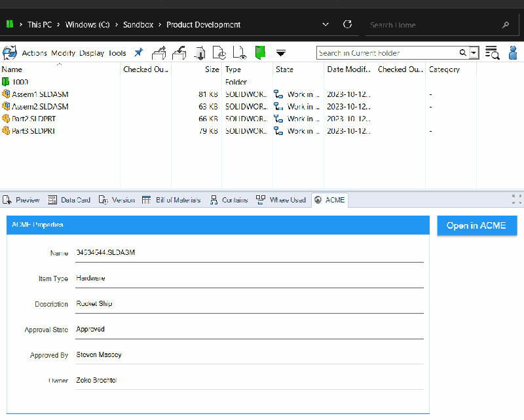This screenshot has width=524, height=420.
Task: Expand the breadcrumb path chevron
Action: click(326, 24)
